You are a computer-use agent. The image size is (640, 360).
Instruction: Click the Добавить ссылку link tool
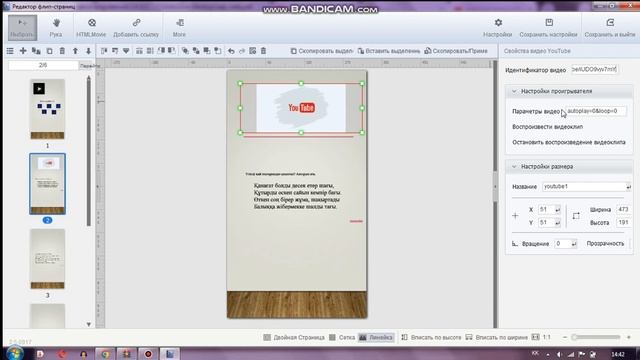coord(136,28)
